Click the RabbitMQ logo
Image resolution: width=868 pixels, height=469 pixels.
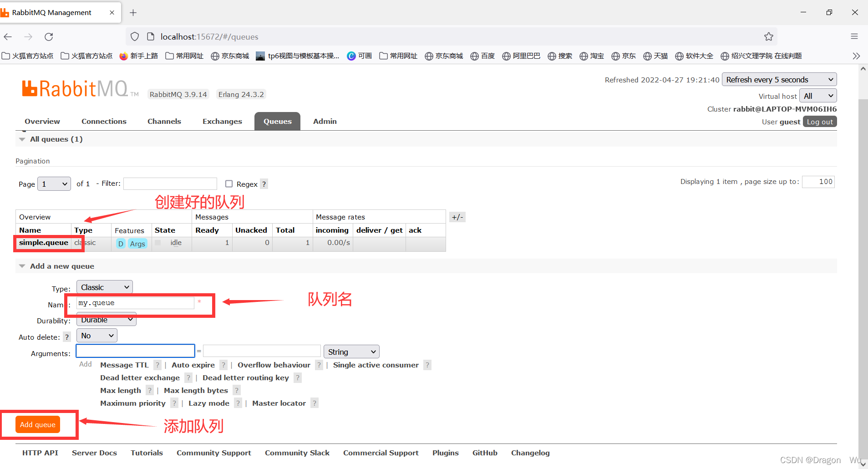pos(77,88)
